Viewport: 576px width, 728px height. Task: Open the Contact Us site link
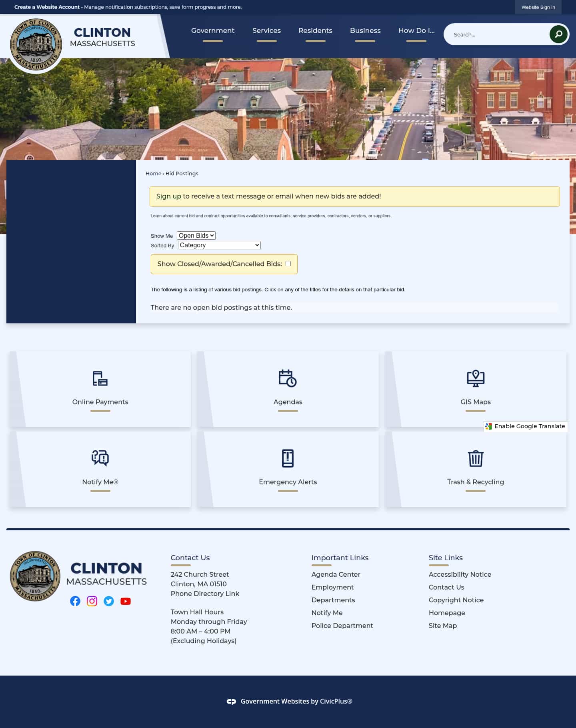(x=446, y=587)
